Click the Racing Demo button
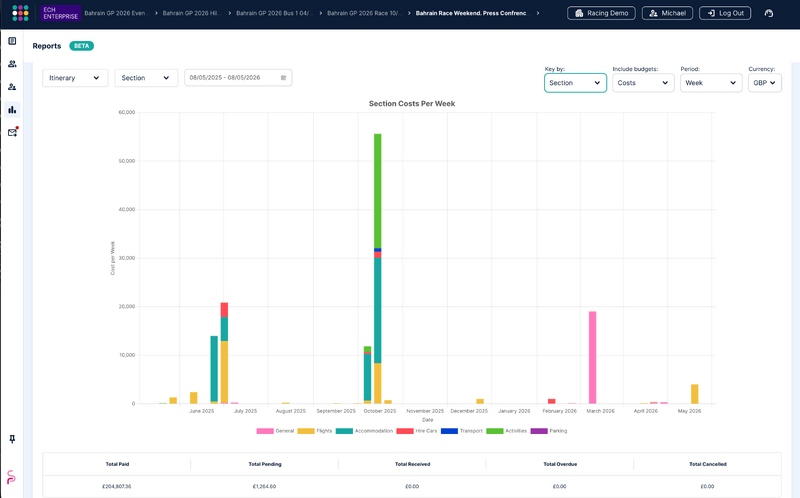This screenshot has height=498, width=800. tap(601, 13)
